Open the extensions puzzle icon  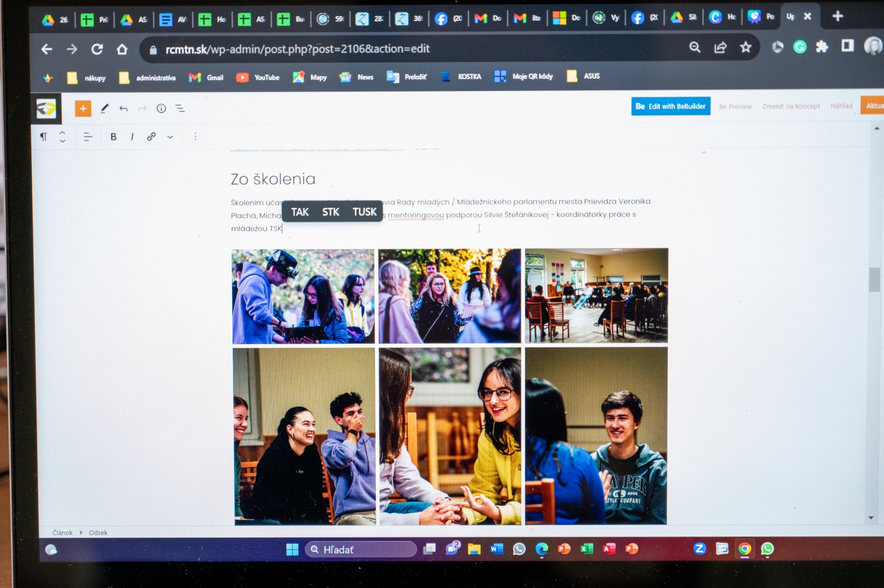(822, 46)
